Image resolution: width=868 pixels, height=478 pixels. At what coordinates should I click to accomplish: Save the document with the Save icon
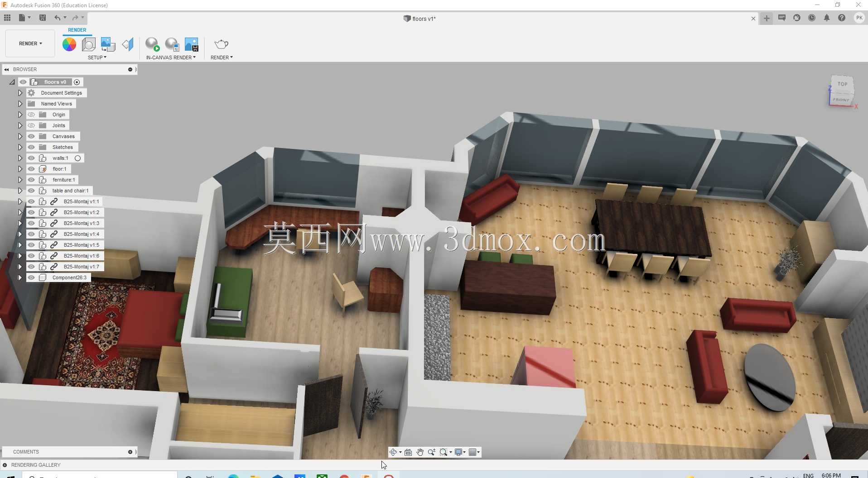[43, 18]
